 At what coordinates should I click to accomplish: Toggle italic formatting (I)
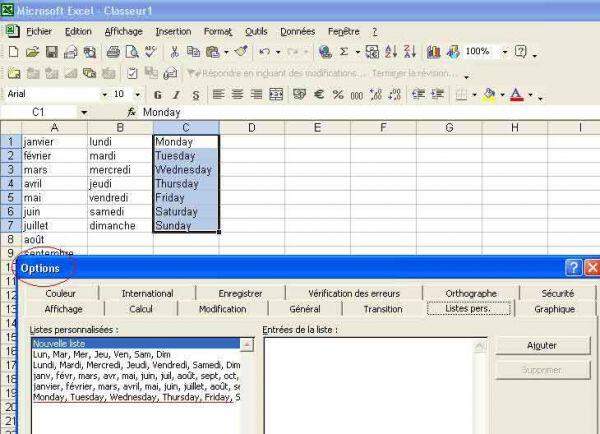click(176, 95)
